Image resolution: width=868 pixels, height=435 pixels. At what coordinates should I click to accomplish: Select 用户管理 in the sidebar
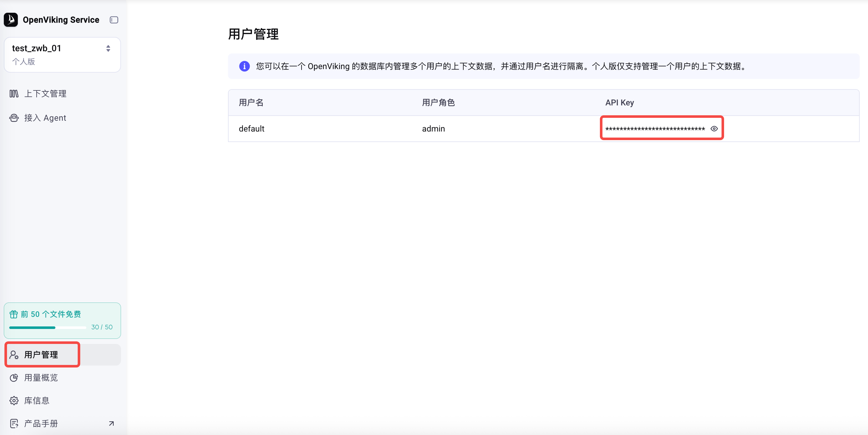62,354
